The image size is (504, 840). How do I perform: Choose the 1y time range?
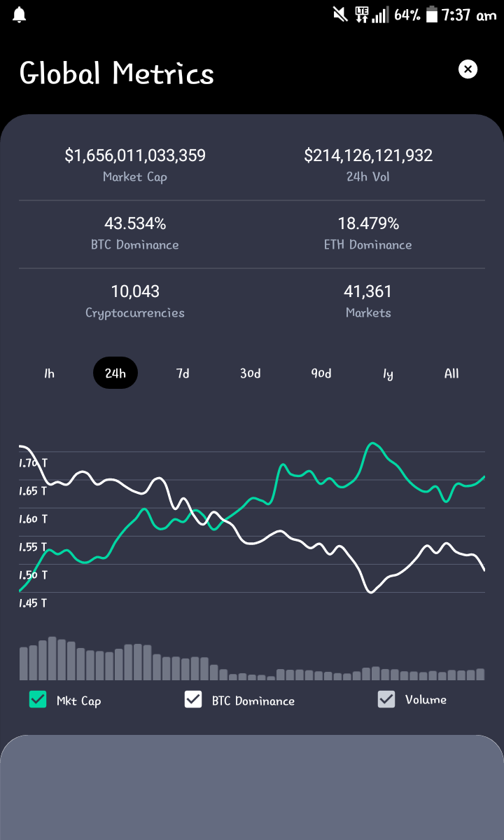388,373
